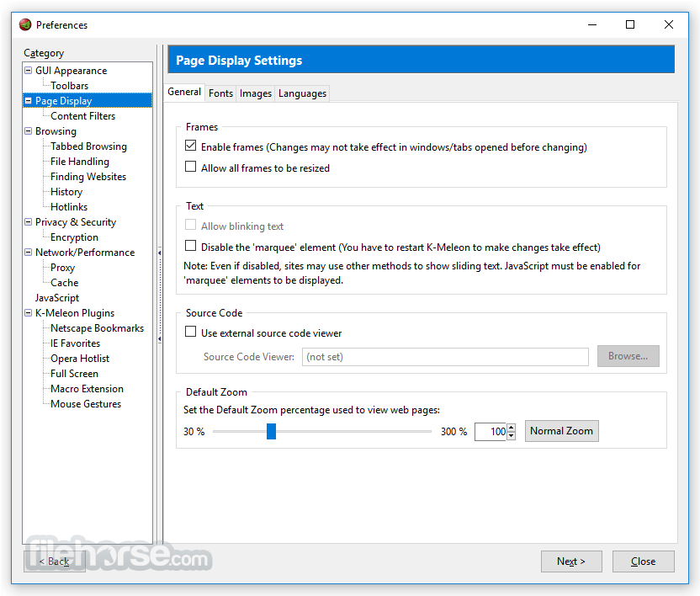
Task: Enable Use external source code viewer
Action: coord(191,332)
